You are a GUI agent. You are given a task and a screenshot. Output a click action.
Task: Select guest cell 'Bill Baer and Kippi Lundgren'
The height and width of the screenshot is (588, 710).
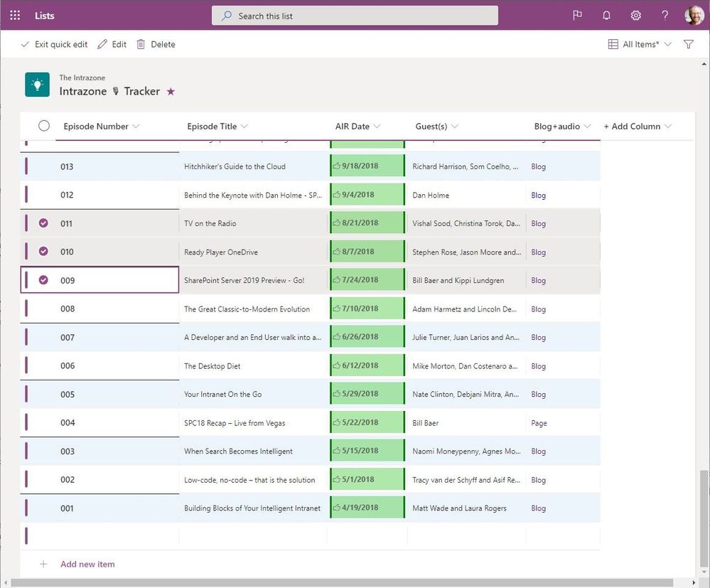466,280
